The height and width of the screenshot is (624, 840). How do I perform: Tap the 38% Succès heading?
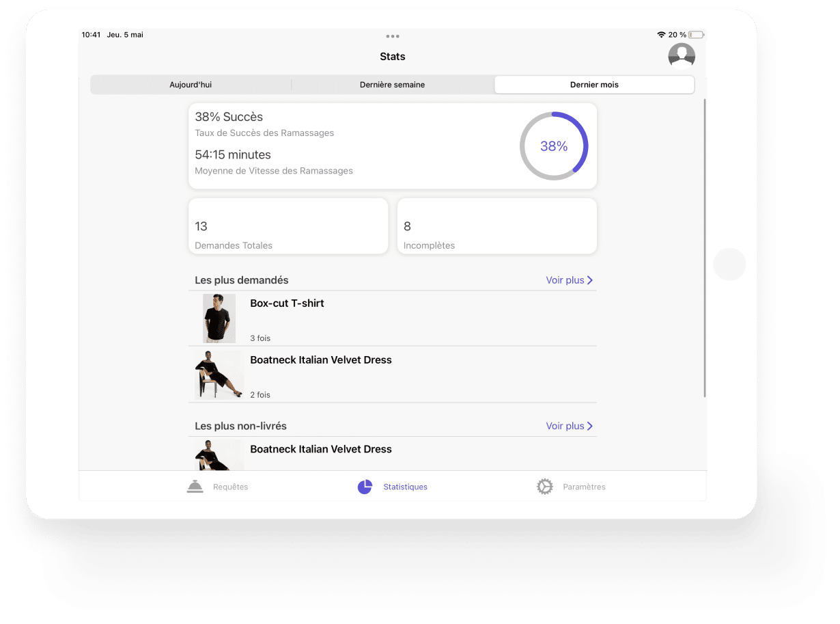coord(229,117)
